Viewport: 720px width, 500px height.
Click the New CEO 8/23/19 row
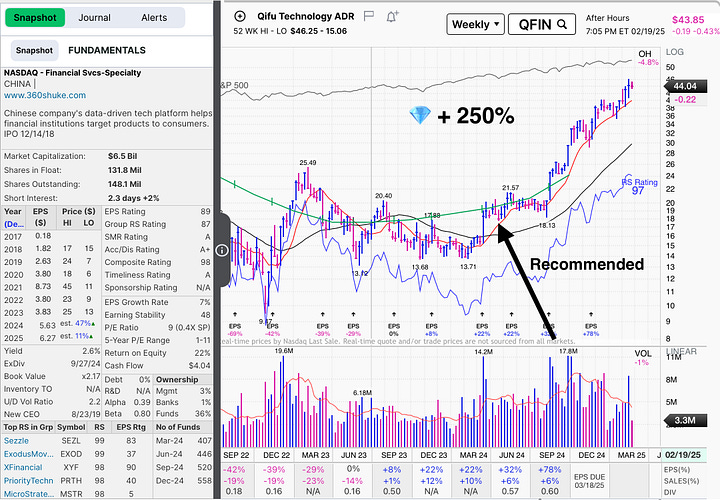[51, 414]
